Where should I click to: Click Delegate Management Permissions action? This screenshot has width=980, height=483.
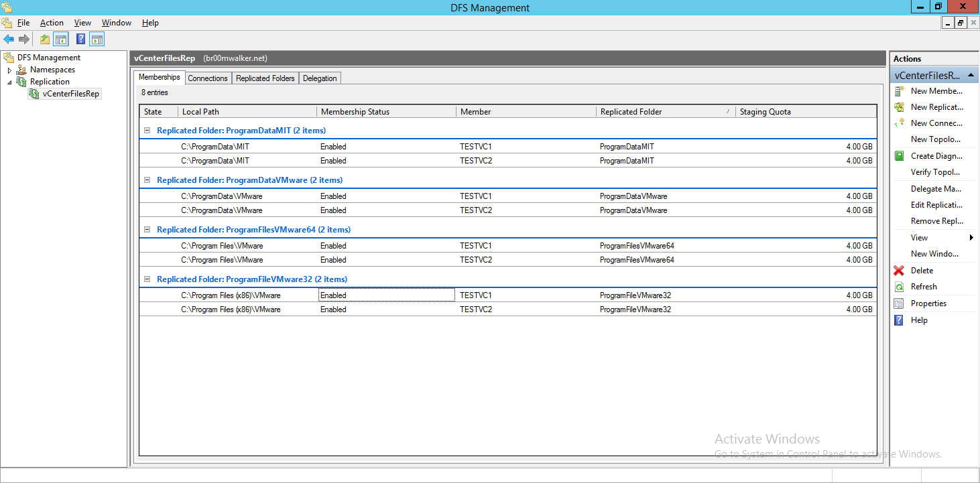[x=934, y=189]
